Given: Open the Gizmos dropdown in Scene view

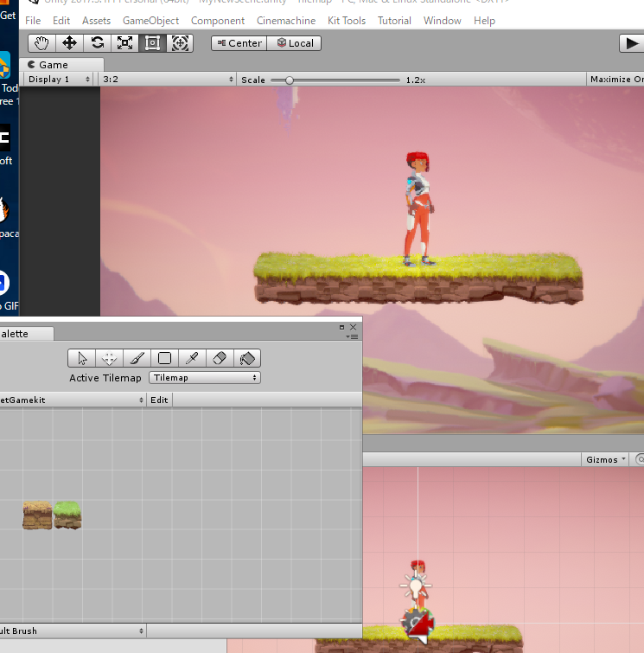Looking at the screenshot, I should [x=605, y=460].
